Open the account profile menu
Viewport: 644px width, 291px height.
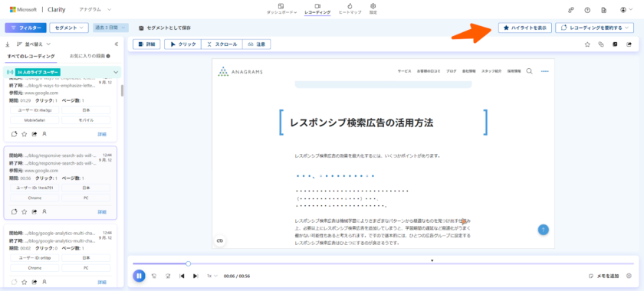[627, 10]
